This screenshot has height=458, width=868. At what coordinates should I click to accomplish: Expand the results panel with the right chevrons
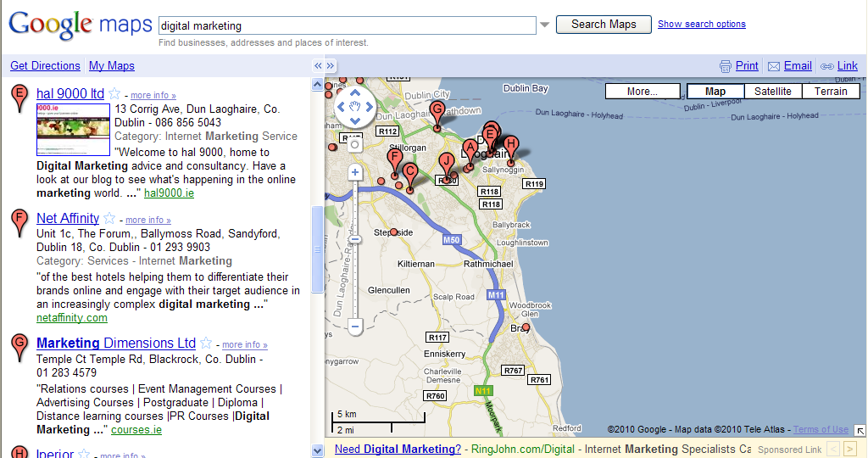point(331,66)
